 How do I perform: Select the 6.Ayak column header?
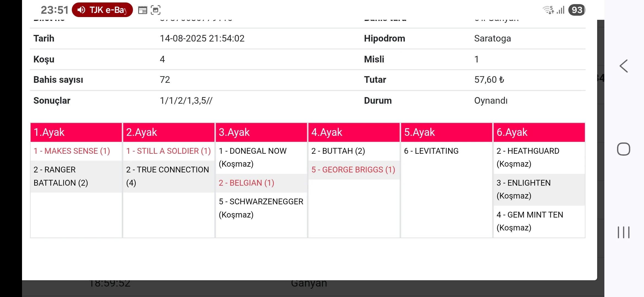coord(539,132)
